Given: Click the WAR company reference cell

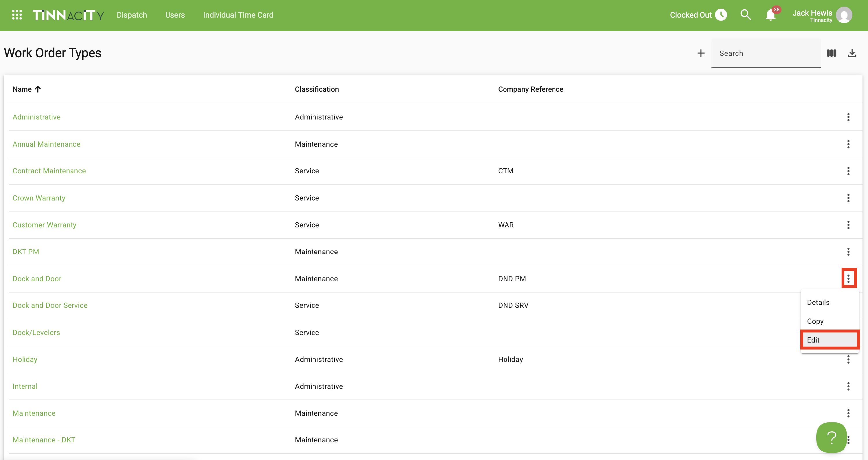Looking at the screenshot, I should point(506,225).
